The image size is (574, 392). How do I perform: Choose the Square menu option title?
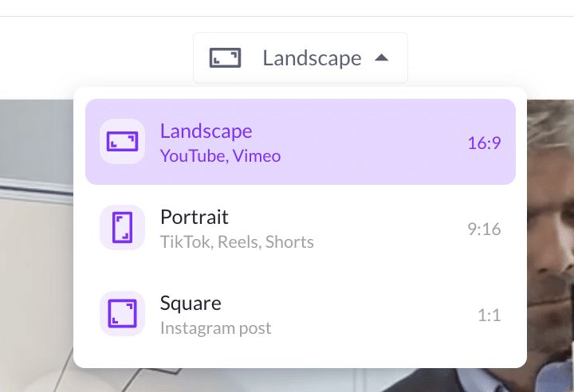point(191,304)
